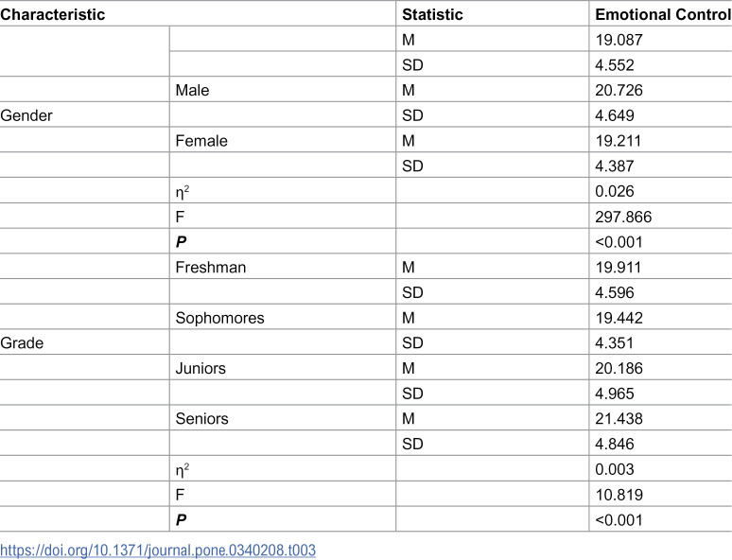Click the overall mean value 19.087

619,40
